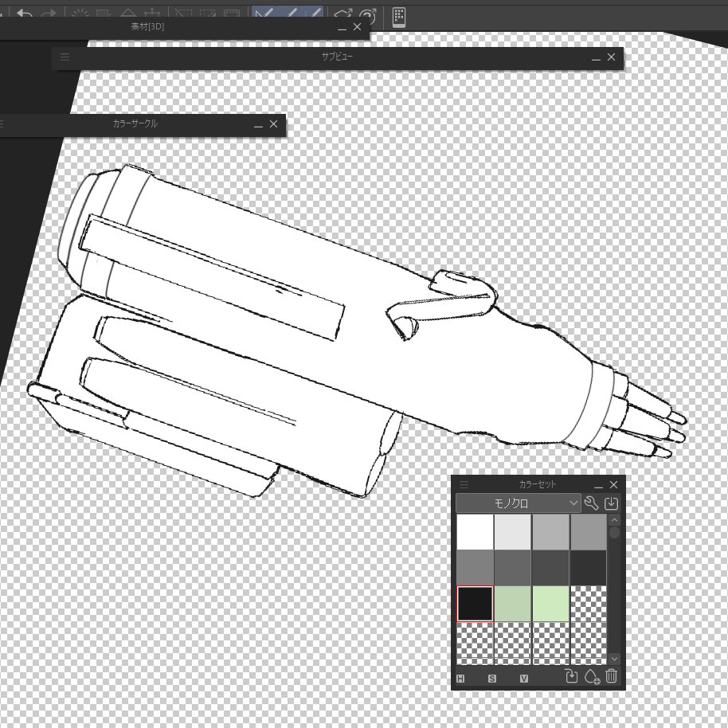
Task: Click the replace color icon in Color Set
Action: 571,676
